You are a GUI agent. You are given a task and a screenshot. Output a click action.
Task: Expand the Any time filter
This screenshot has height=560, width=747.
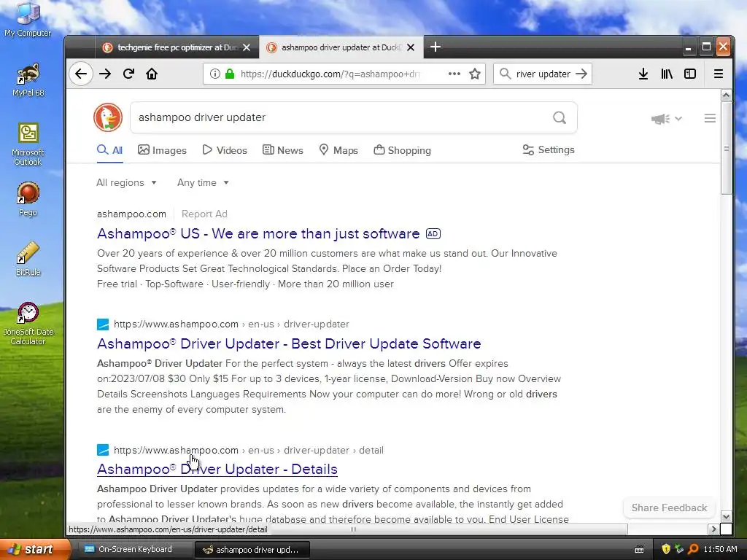point(203,182)
